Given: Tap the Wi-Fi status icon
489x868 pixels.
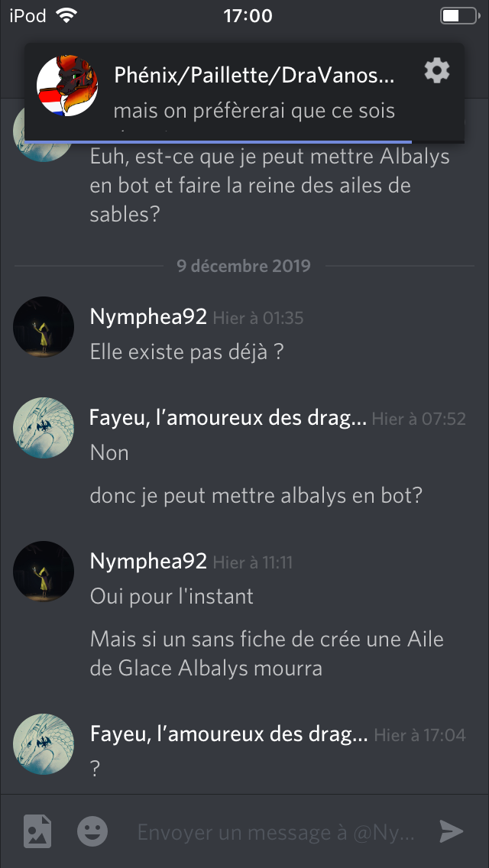Looking at the screenshot, I should tap(67, 15).
